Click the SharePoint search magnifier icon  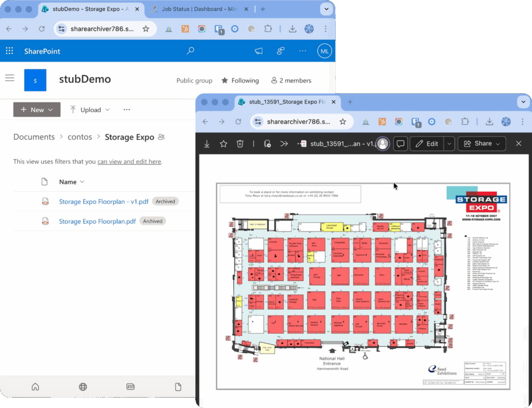coord(191,51)
